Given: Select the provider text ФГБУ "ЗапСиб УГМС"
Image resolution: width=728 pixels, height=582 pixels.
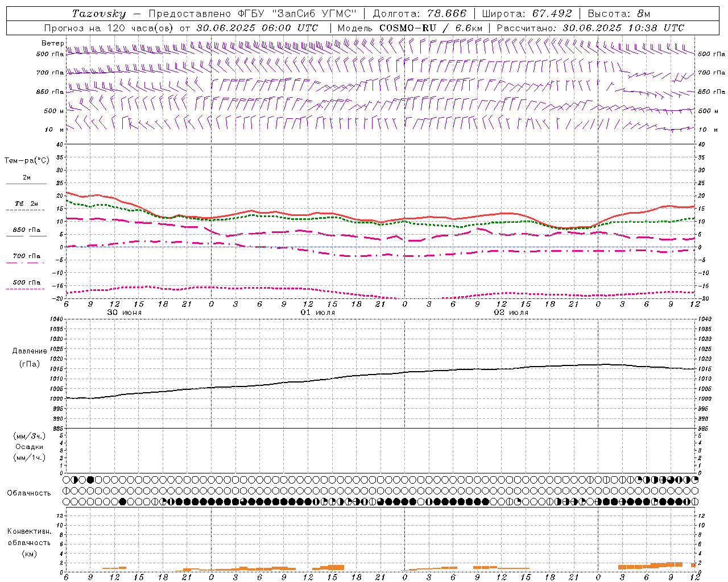Looking at the screenshot, I should pyautogui.click(x=299, y=14).
